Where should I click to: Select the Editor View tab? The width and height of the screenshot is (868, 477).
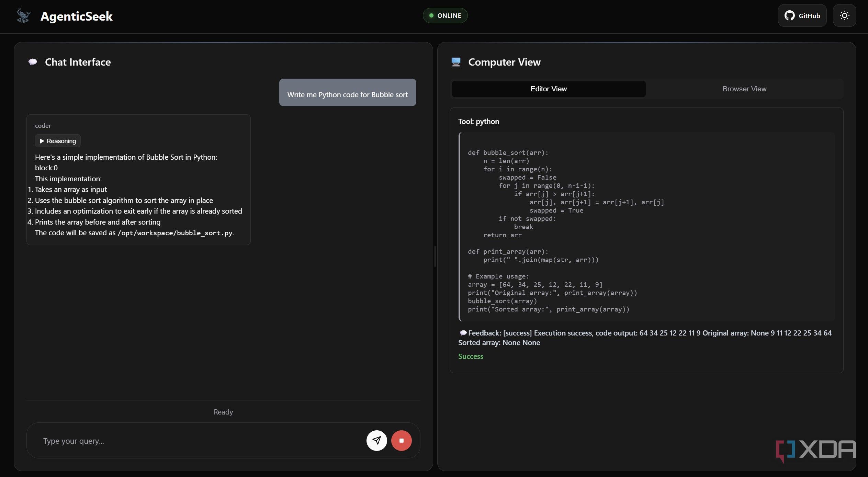[549, 89]
